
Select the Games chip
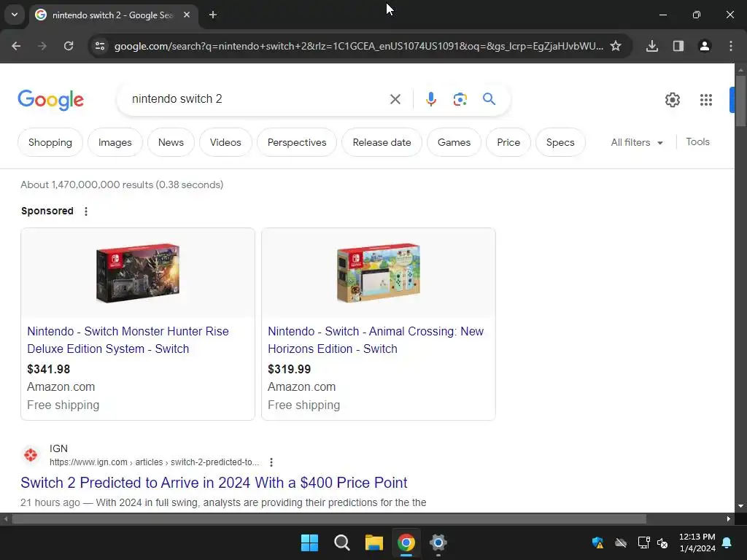(x=454, y=142)
